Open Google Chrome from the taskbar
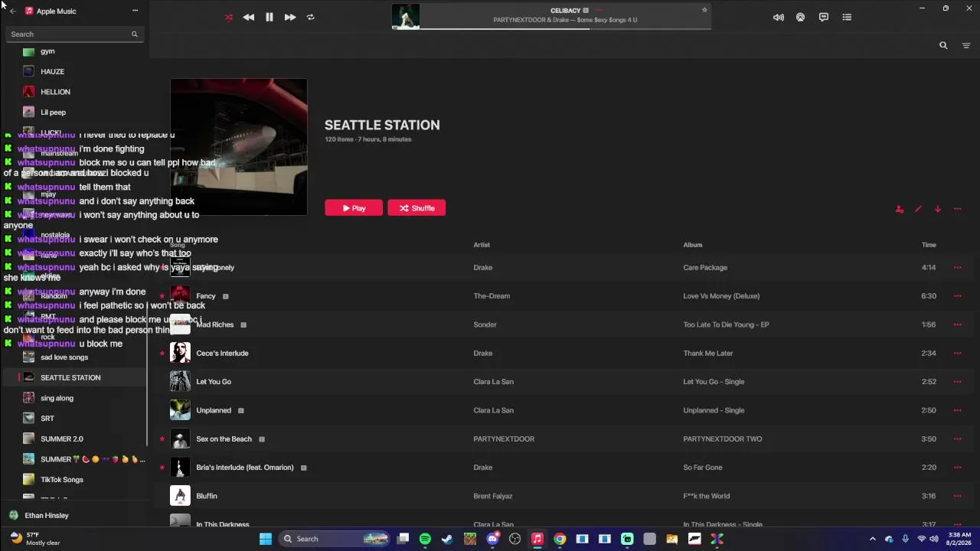 [x=560, y=539]
